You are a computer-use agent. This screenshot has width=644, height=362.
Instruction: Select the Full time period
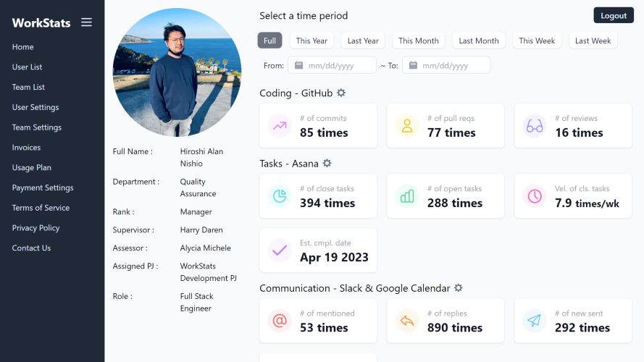[x=269, y=41]
